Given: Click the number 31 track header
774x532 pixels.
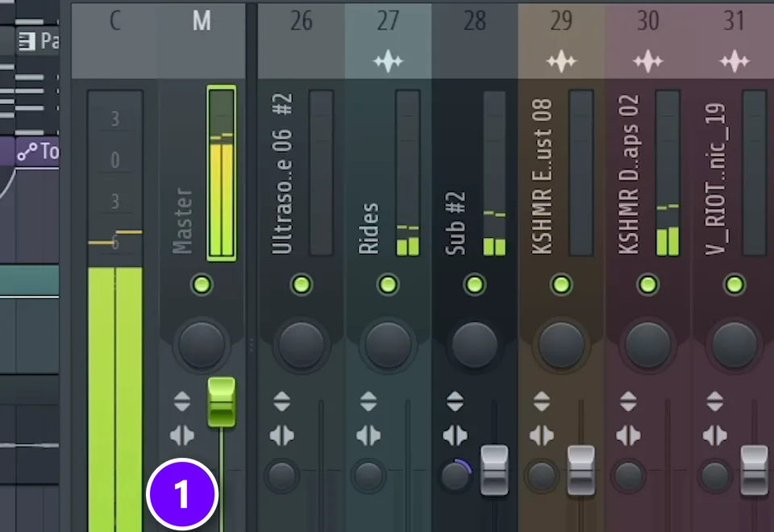Looking at the screenshot, I should tap(734, 41).
